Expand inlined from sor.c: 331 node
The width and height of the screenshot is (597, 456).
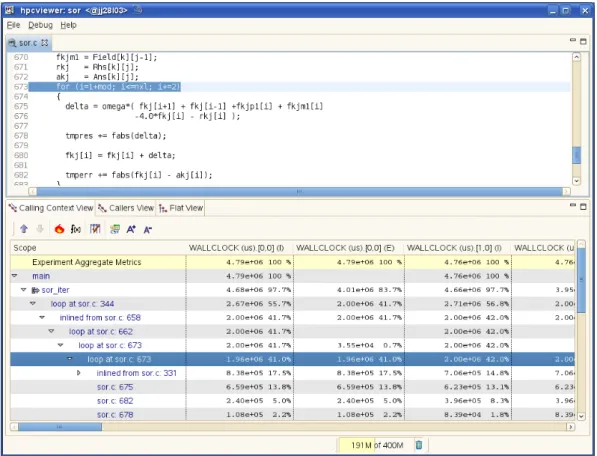tap(79, 373)
